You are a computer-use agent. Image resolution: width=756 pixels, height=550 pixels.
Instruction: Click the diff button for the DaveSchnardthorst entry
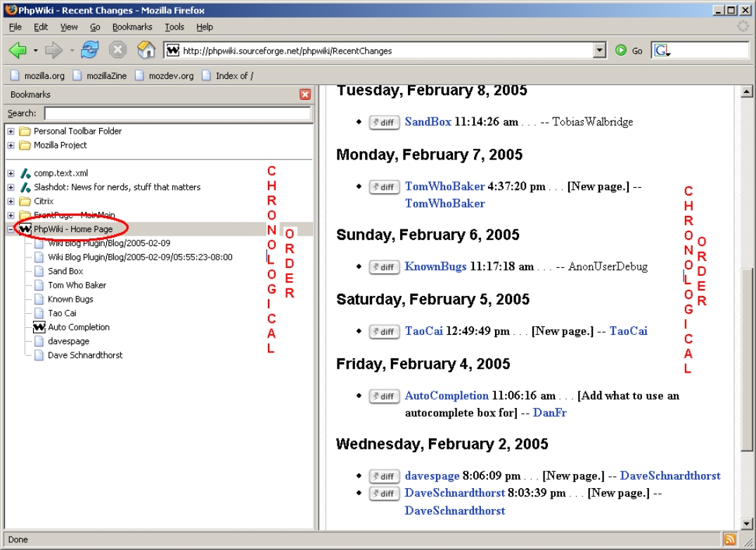point(384,494)
